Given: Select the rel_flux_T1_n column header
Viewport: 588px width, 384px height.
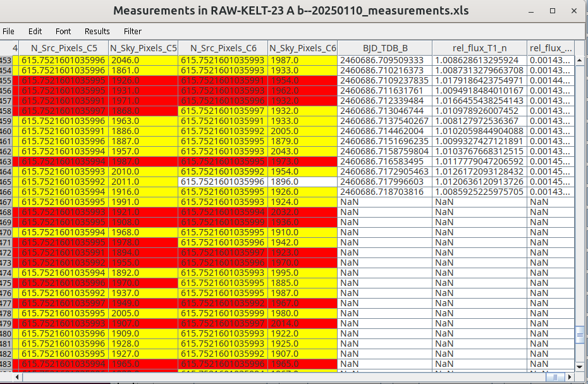Looking at the screenshot, I should pos(479,47).
